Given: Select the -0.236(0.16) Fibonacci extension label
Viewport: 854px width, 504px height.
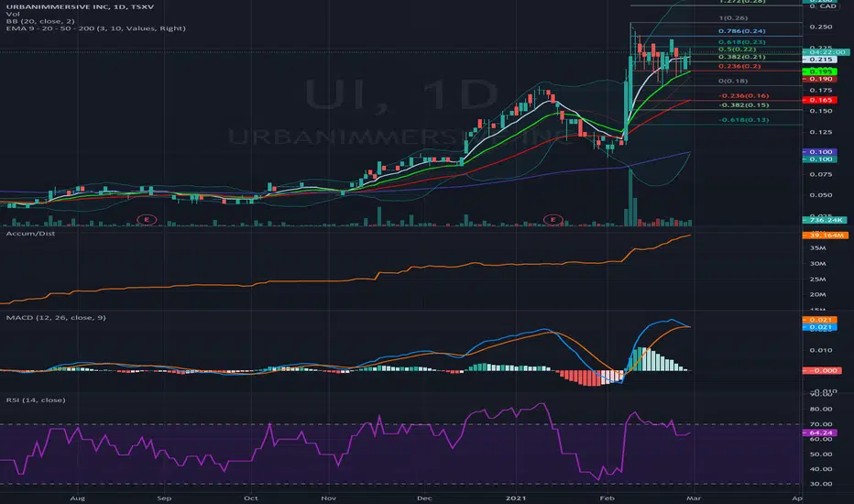Looking at the screenshot, I should pyautogui.click(x=744, y=95).
